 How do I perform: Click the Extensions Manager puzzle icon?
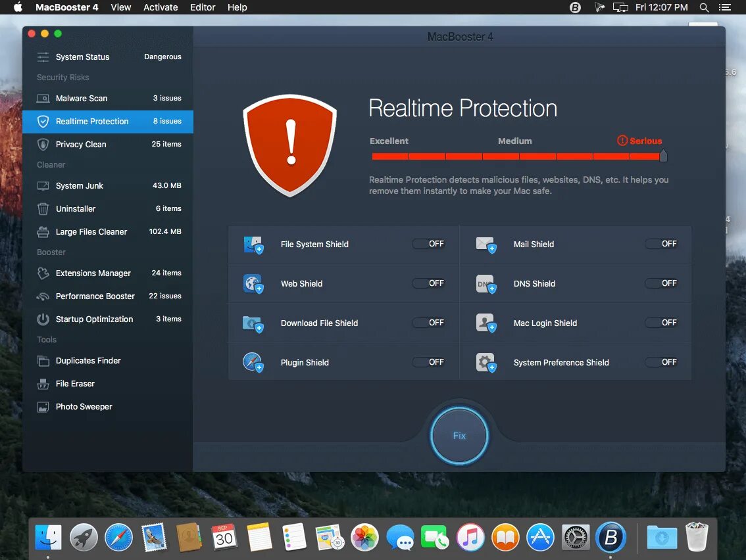click(43, 273)
